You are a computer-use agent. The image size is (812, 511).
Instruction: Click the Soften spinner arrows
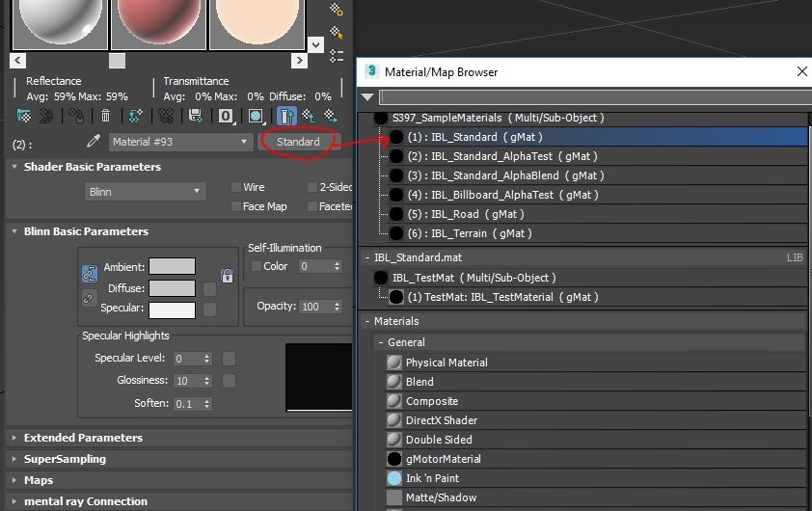(206, 403)
